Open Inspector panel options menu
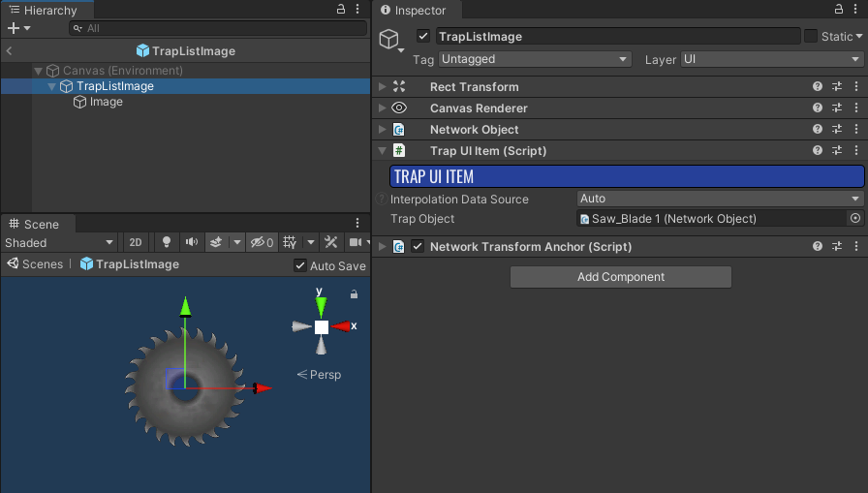The height and width of the screenshot is (493, 868). click(x=855, y=9)
